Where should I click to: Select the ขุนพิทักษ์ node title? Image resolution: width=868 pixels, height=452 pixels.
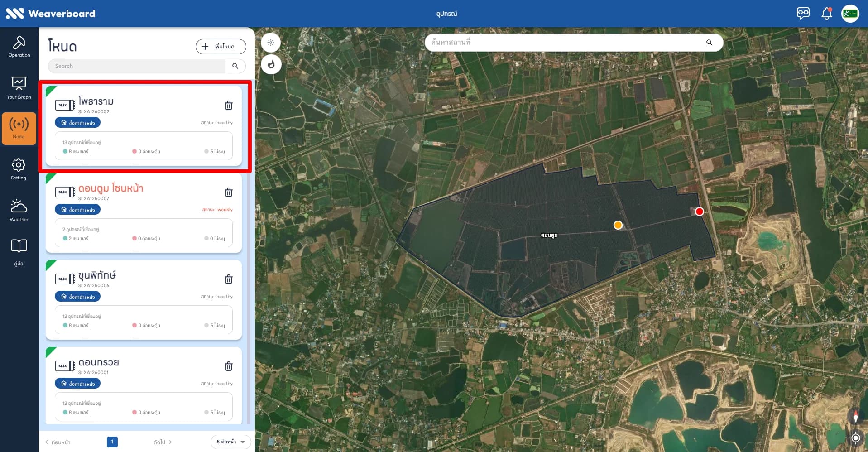97,275
